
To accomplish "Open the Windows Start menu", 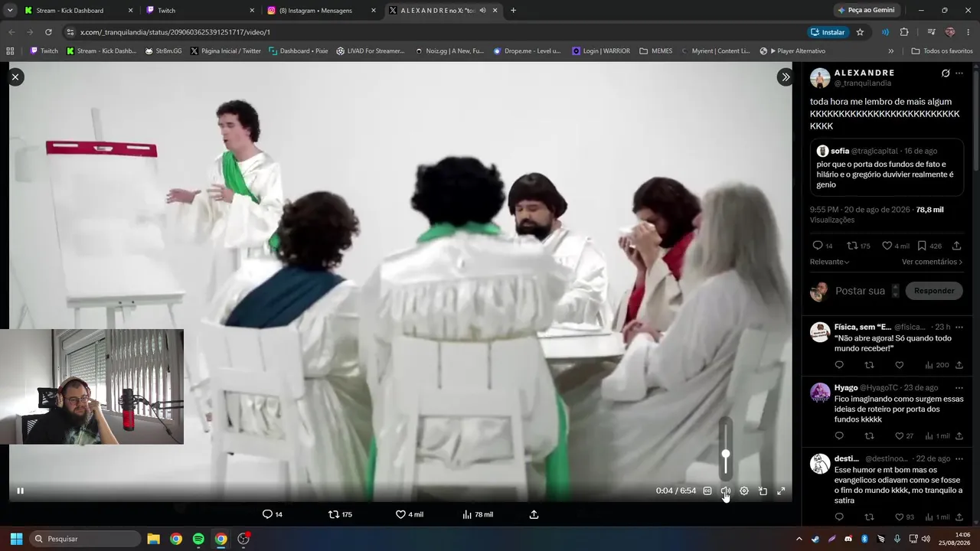I will [x=16, y=539].
